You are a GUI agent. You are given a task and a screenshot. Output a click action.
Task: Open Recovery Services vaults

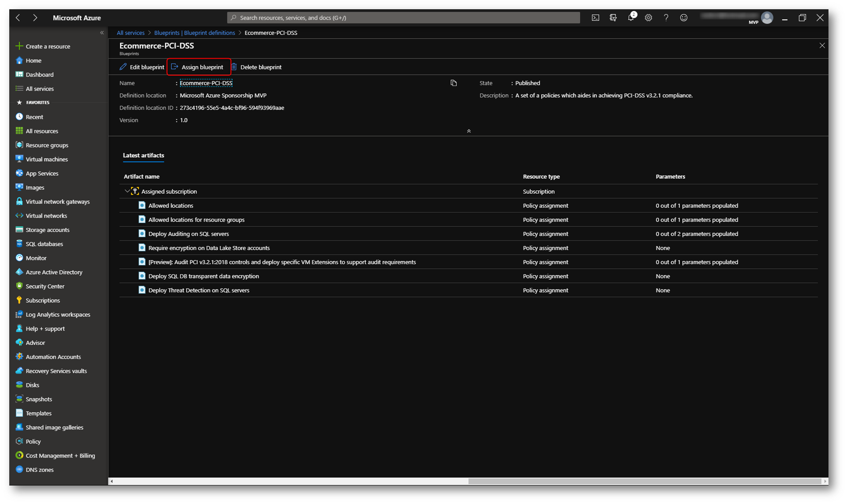pyautogui.click(x=56, y=371)
